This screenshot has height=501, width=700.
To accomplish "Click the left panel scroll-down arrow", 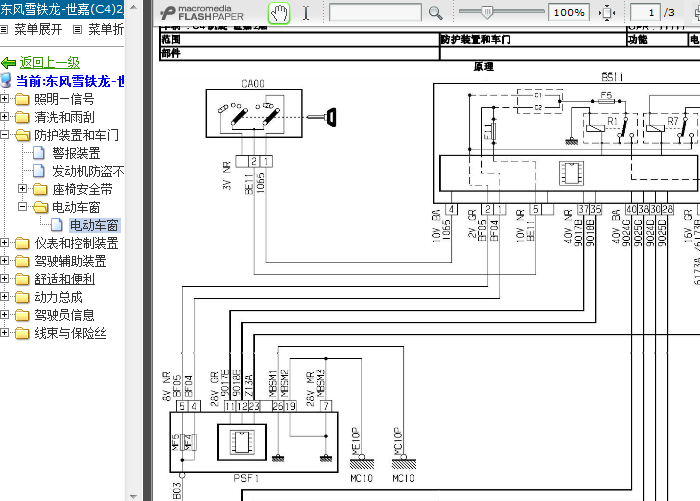I will (133, 496).
